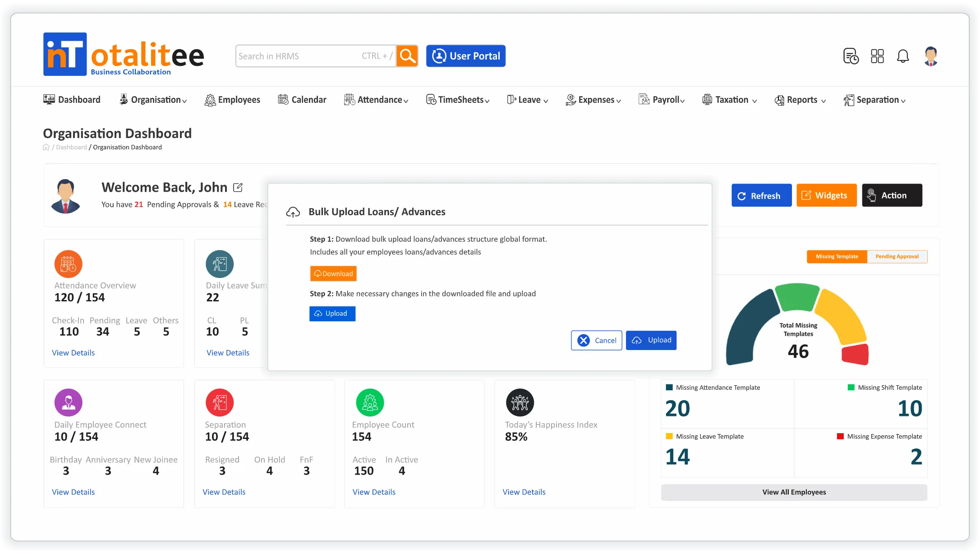
Task: Click the orange search magnifier icon
Action: [407, 56]
